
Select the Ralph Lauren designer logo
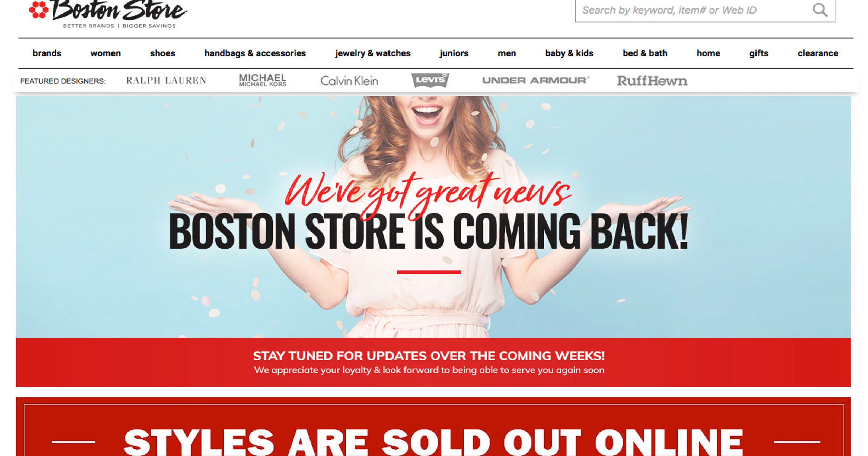point(166,80)
